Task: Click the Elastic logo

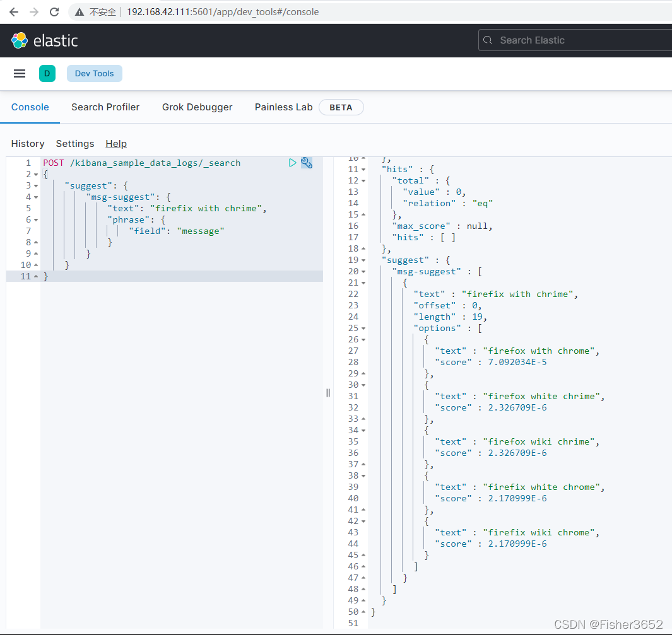Action: [x=45, y=41]
